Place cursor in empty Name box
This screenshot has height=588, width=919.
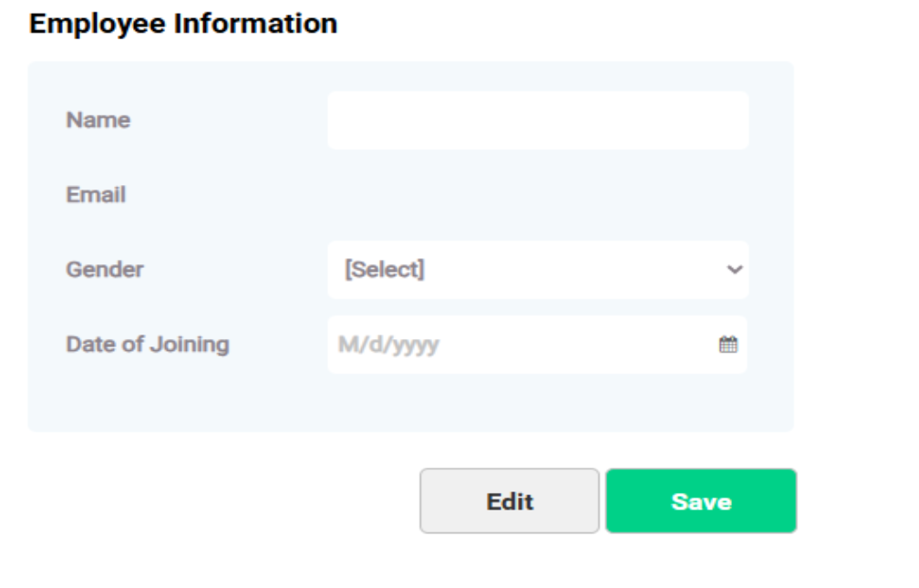point(538,120)
